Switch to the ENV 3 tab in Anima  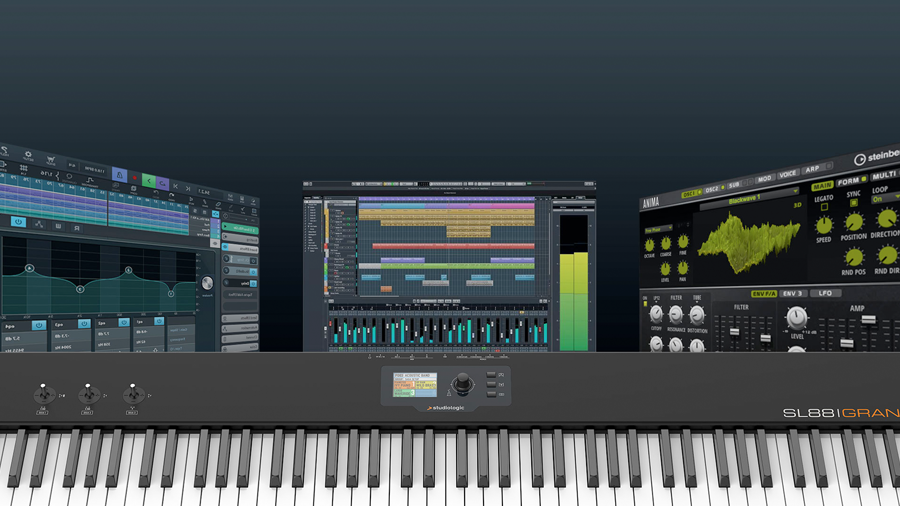pos(793,293)
